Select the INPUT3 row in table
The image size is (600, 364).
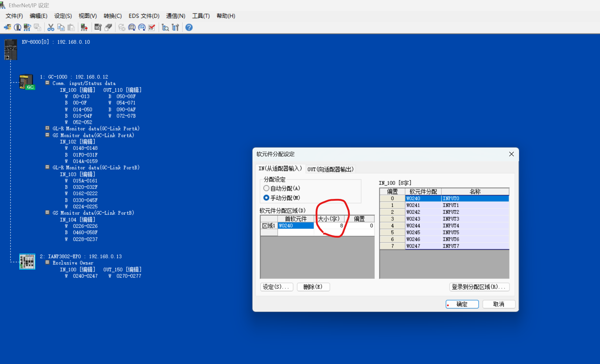click(x=451, y=219)
